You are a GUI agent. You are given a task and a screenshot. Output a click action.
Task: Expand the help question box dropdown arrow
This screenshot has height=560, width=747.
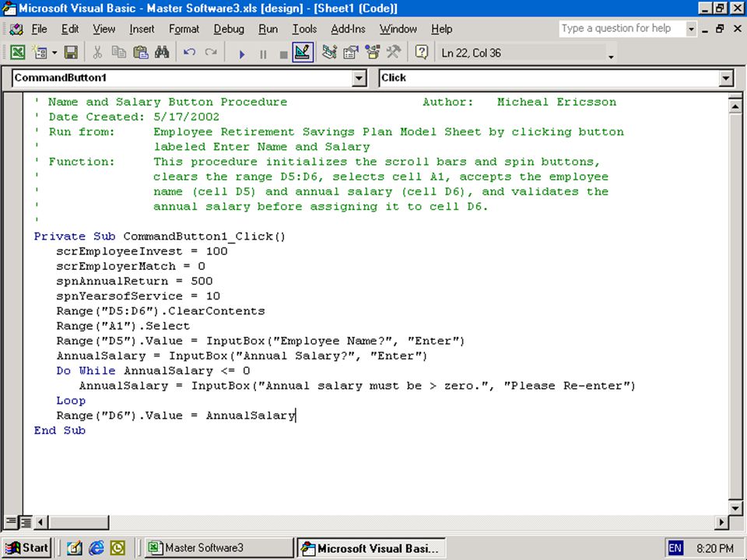click(x=691, y=29)
